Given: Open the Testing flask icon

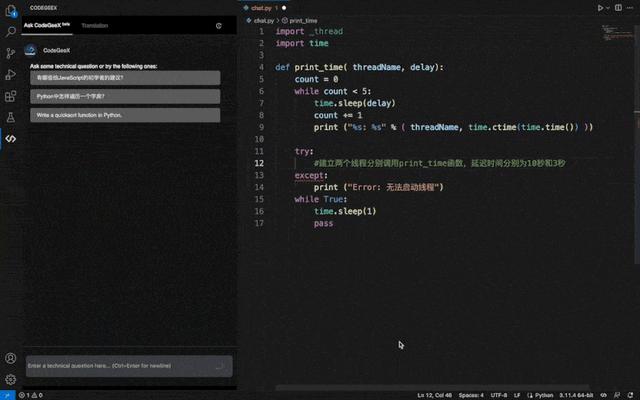Looking at the screenshot, I should pos(11,118).
